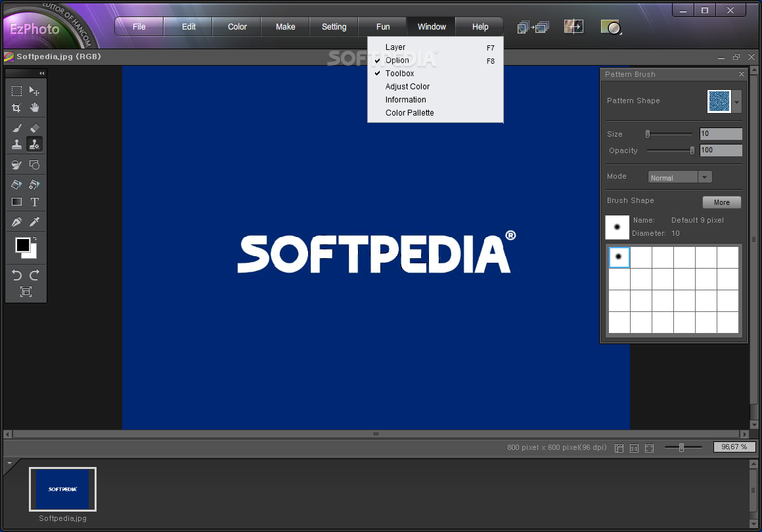Open the Fun menu
762x532 pixels.
(383, 27)
